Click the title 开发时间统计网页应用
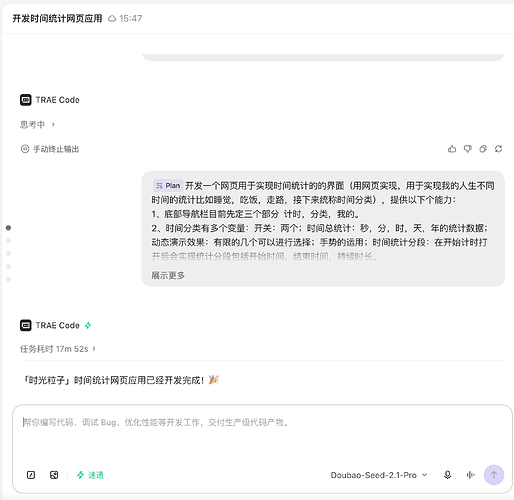This screenshot has height=500, width=514. click(x=57, y=18)
